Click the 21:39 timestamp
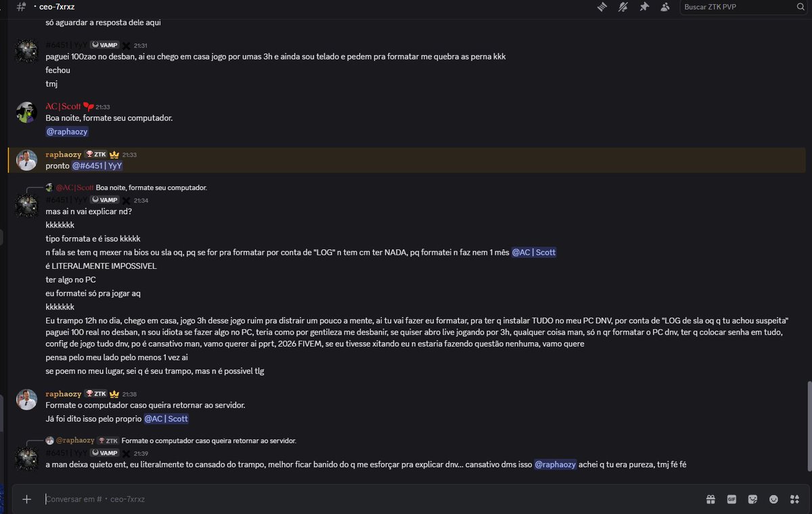The width and height of the screenshot is (812, 514). (140, 453)
